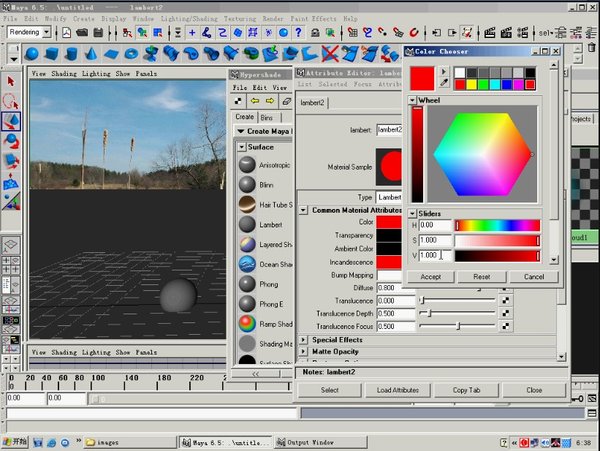
Task: Select the arrow Select tool in toolbox
Action: tap(11, 81)
